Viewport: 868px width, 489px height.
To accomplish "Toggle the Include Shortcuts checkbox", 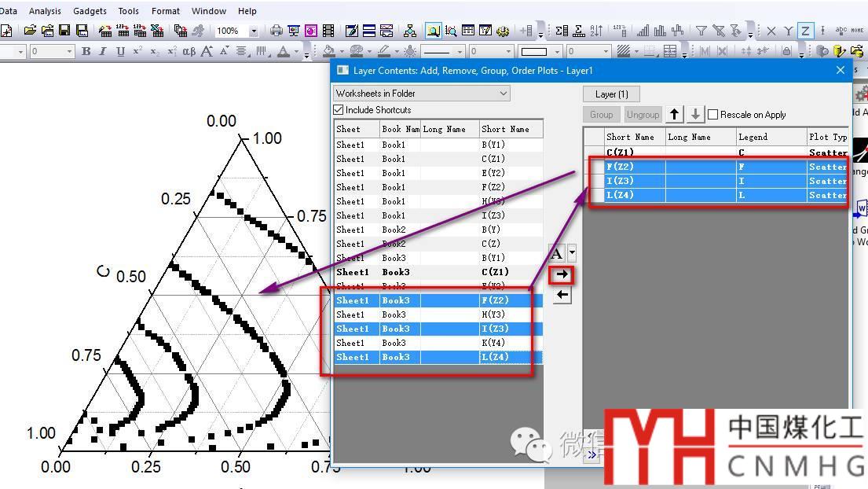I will coord(339,110).
